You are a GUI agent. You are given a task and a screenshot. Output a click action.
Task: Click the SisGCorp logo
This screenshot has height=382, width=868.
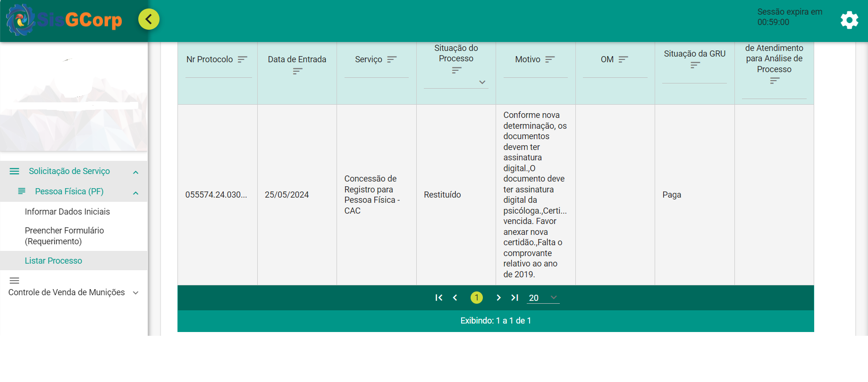64,20
